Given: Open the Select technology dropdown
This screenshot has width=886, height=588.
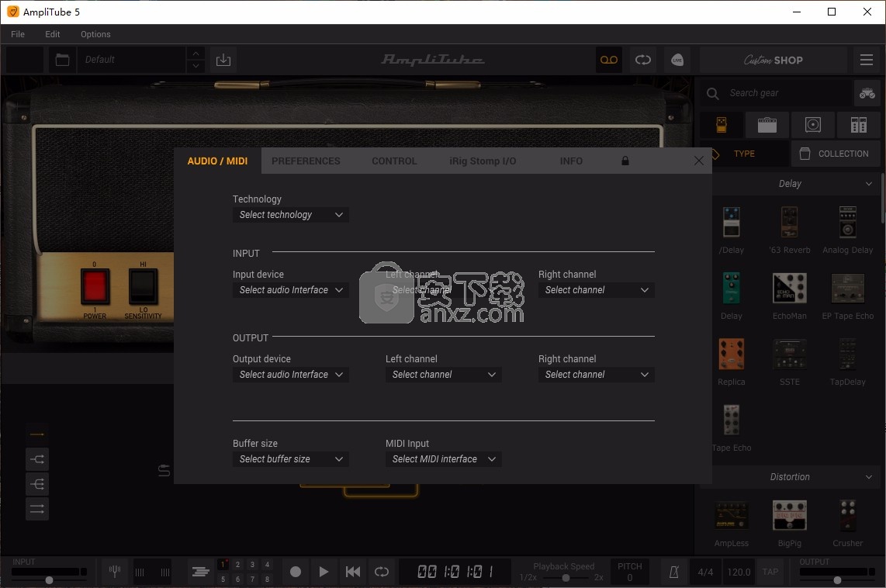Looking at the screenshot, I should coord(290,215).
